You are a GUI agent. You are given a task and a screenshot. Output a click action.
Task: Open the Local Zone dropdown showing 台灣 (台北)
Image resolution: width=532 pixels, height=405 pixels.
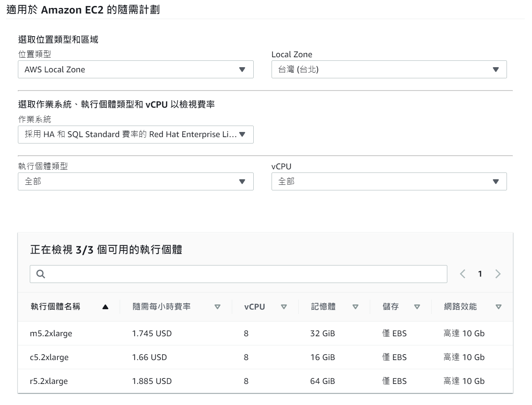pyautogui.click(x=389, y=70)
